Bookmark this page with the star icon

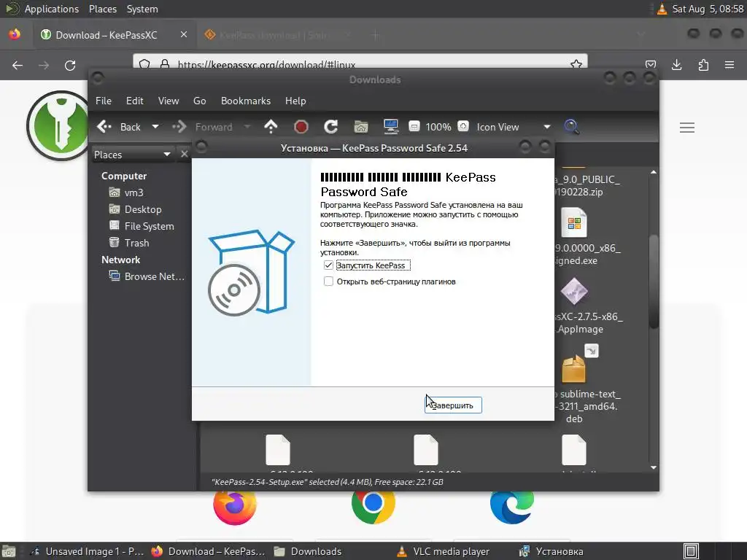click(x=576, y=64)
